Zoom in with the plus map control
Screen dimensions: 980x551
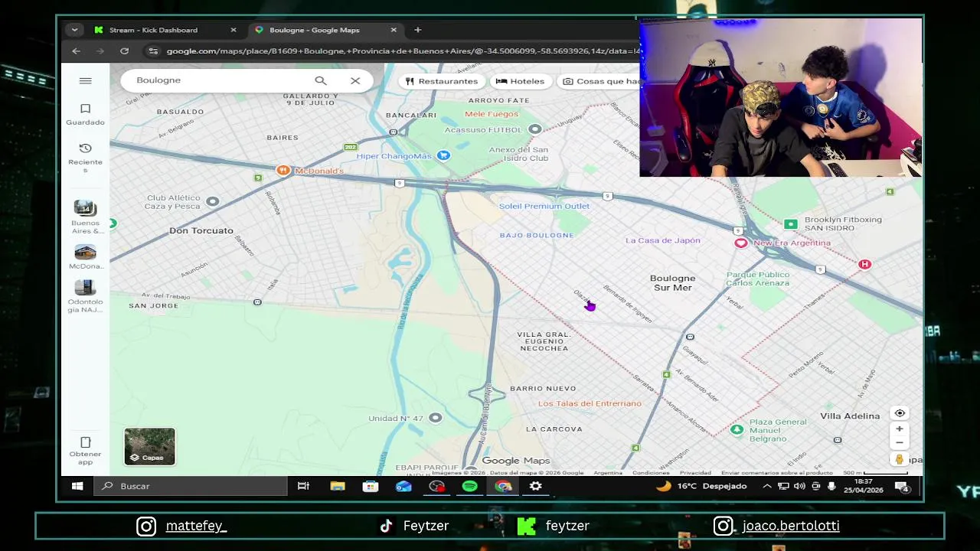click(900, 429)
